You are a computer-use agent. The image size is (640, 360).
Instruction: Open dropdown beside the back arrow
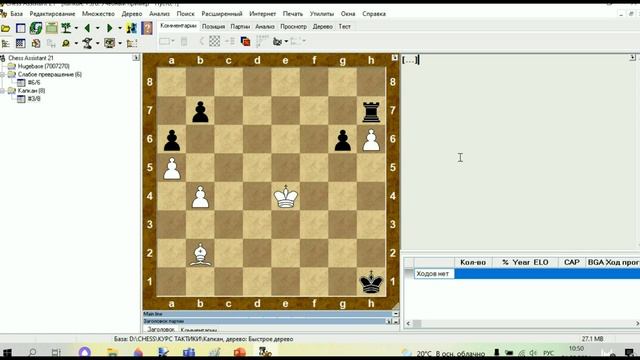coord(97,29)
